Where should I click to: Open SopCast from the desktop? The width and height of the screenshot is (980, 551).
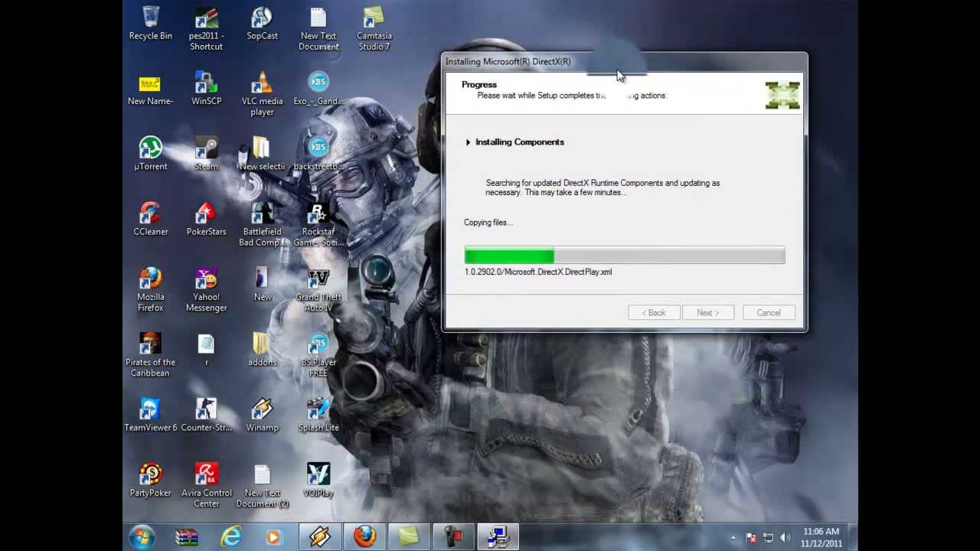(262, 24)
